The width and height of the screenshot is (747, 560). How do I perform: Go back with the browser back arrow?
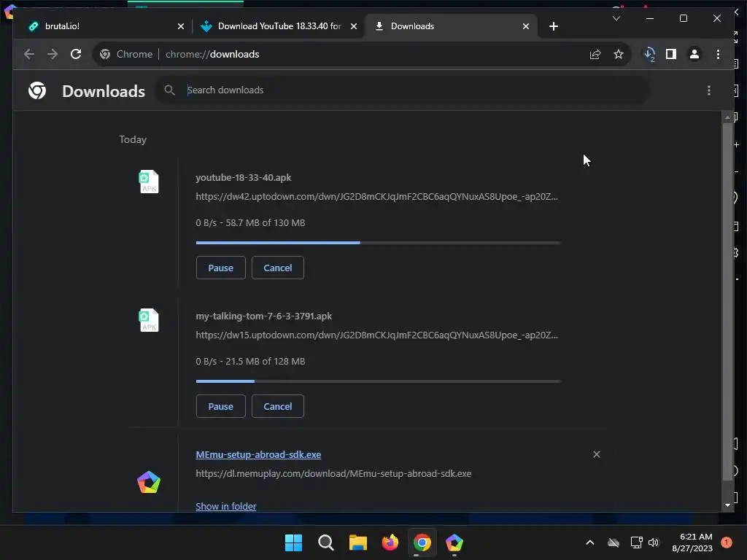pyautogui.click(x=29, y=54)
